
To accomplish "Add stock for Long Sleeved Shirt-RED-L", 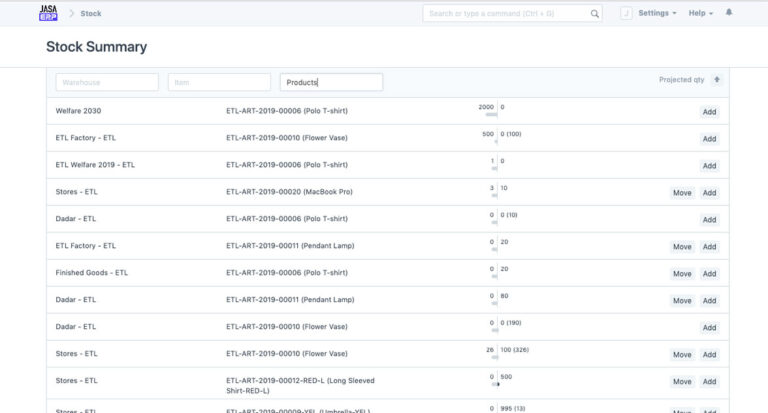I will (x=709, y=382).
